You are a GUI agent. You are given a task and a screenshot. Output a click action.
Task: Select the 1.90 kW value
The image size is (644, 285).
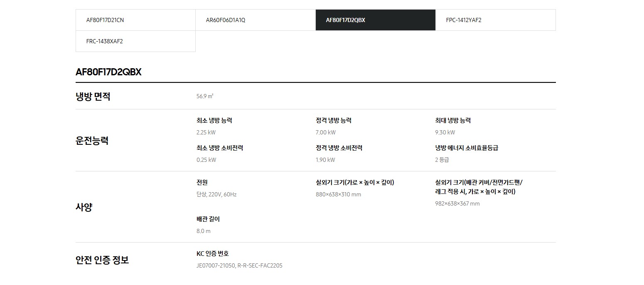tap(325, 160)
